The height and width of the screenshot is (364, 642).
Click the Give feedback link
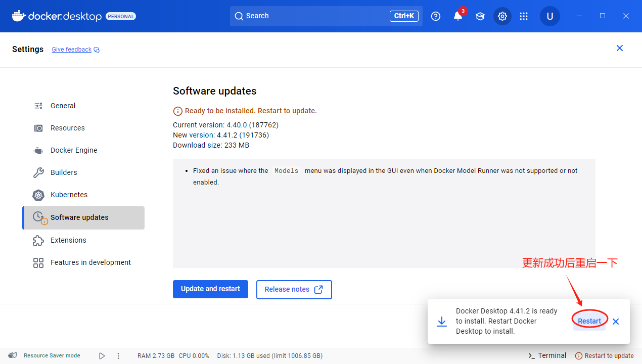72,50
